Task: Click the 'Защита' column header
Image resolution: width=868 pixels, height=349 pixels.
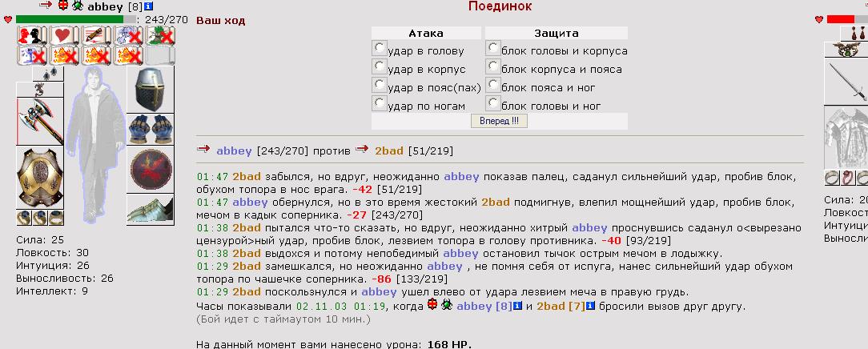Action: 557,33
